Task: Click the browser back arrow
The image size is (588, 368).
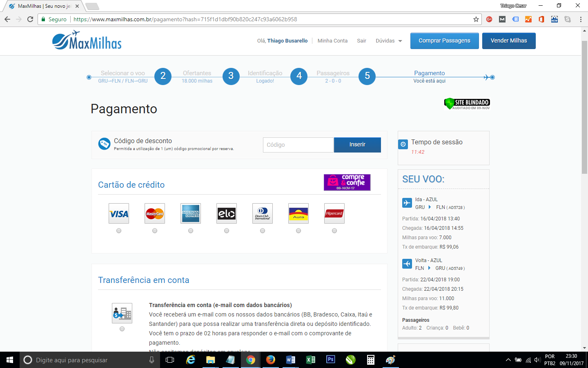Action: [x=7, y=19]
